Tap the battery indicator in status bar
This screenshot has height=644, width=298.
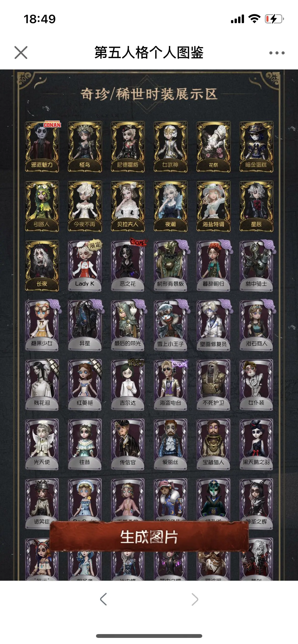[x=274, y=19]
